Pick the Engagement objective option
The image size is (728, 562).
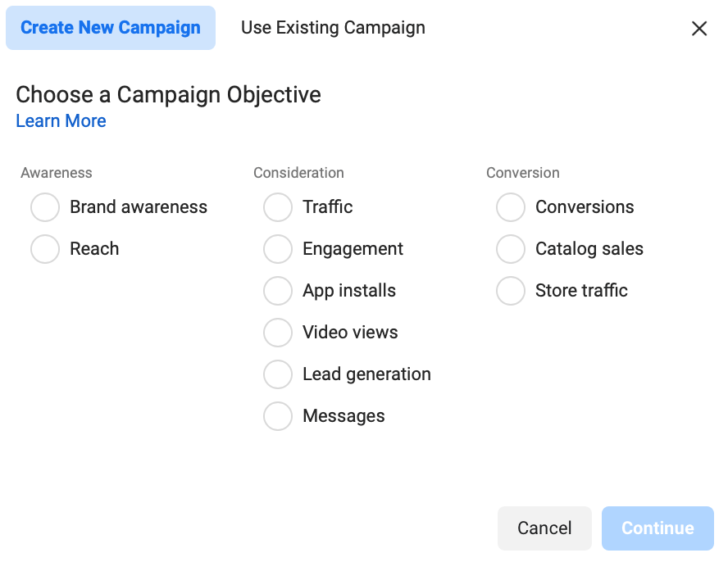coord(278,249)
